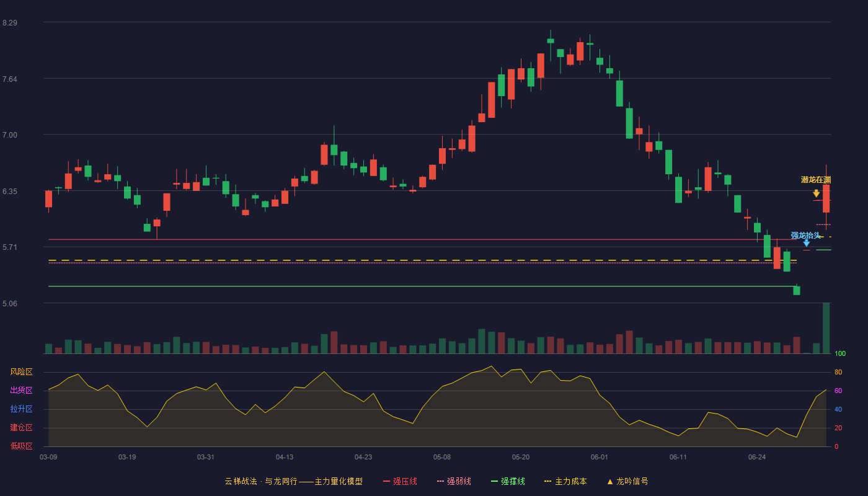Click the 建仓区 zone label
The image size is (868, 496).
click(21, 428)
